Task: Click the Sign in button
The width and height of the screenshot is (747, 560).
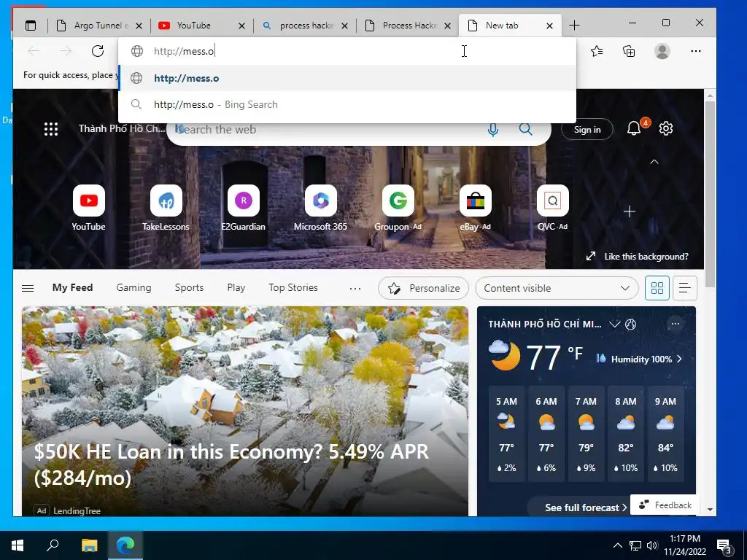Action: click(x=587, y=129)
